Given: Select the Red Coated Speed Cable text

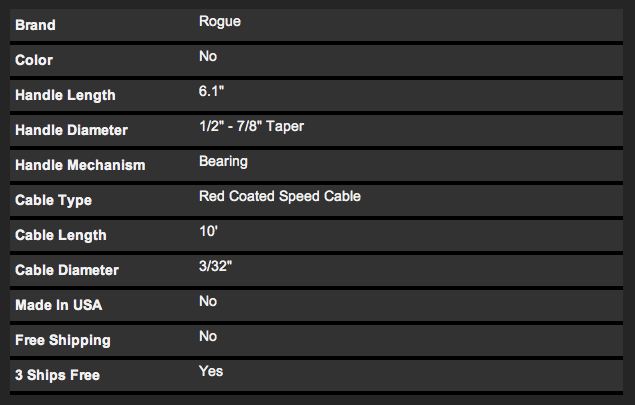Looking at the screenshot, I should (x=280, y=196).
